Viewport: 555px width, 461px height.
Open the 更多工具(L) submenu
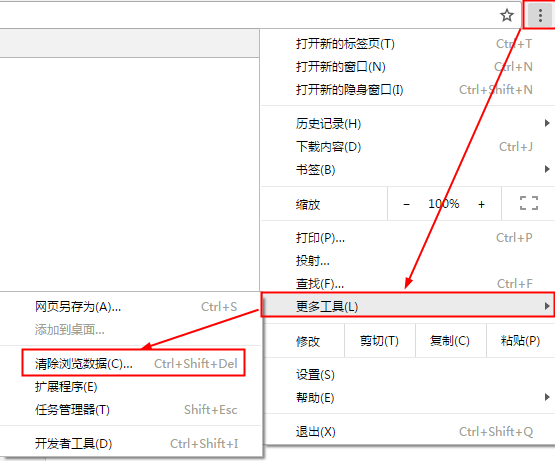click(408, 305)
